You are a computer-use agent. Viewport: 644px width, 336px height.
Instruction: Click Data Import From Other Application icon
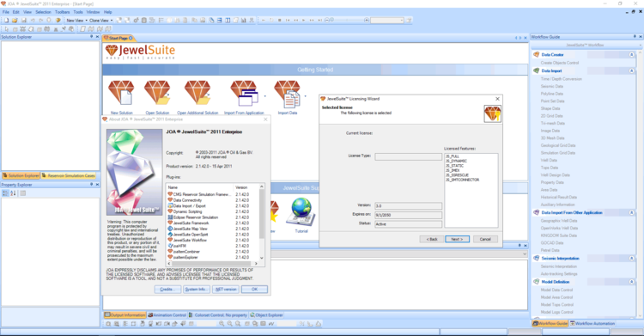pyautogui.click(x=536, y=212)
